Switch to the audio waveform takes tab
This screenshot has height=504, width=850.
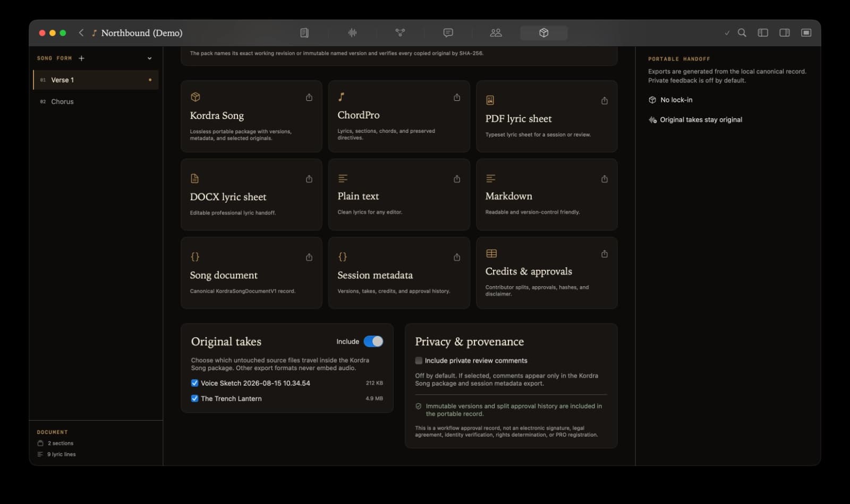(352, 33)
